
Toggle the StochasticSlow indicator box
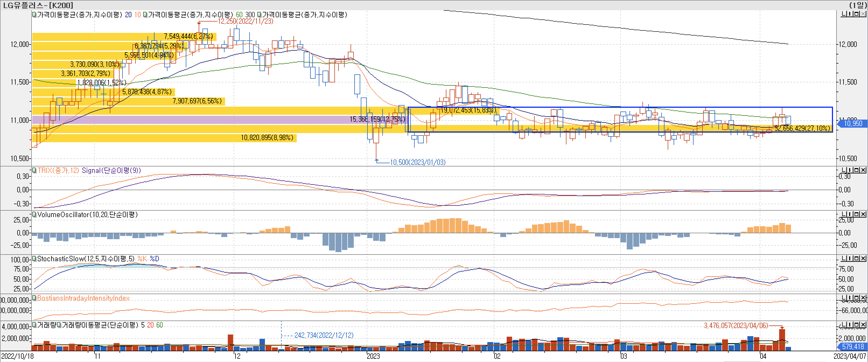tap(34, 259)
